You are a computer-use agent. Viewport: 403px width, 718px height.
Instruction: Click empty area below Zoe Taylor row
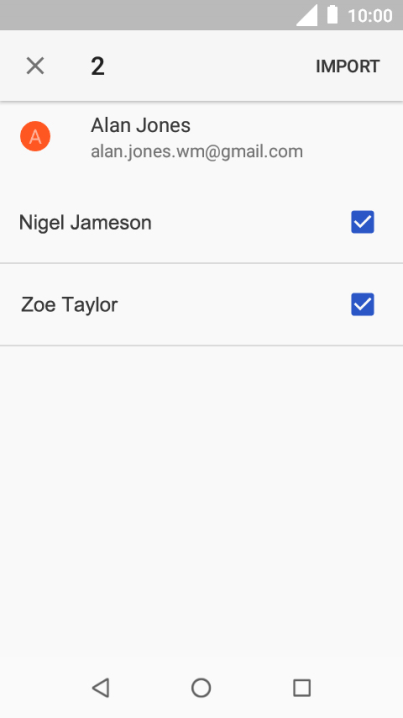pyautogui.click(x=202, y=499)
